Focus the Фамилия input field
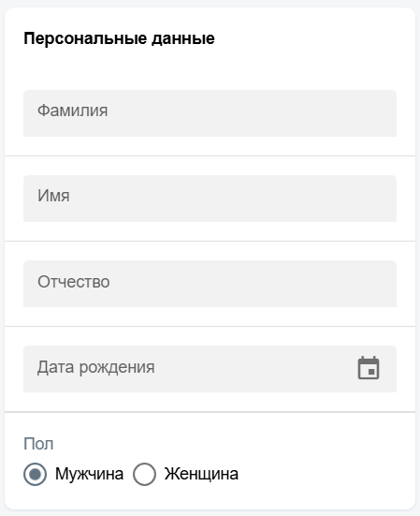 (210, 113)
